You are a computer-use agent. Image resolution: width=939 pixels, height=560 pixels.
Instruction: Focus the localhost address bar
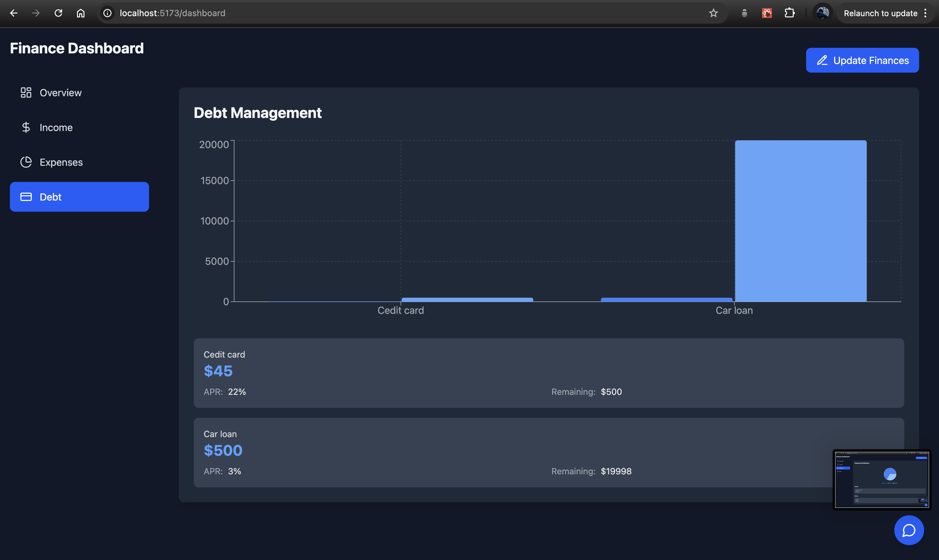(x=377, y=13)
